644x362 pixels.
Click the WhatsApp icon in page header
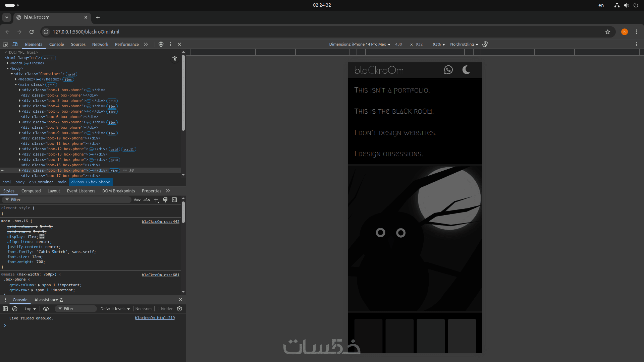(x=448, y=70)
